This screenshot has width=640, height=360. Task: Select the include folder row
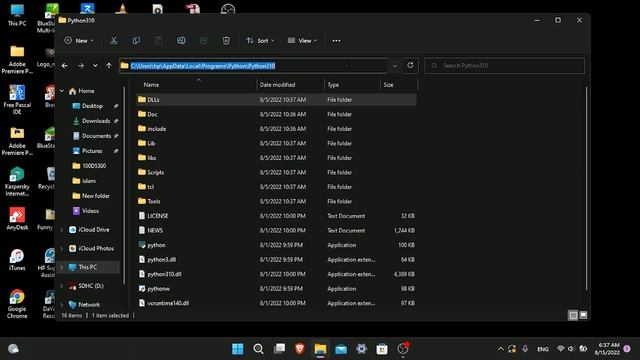[276, 129]
